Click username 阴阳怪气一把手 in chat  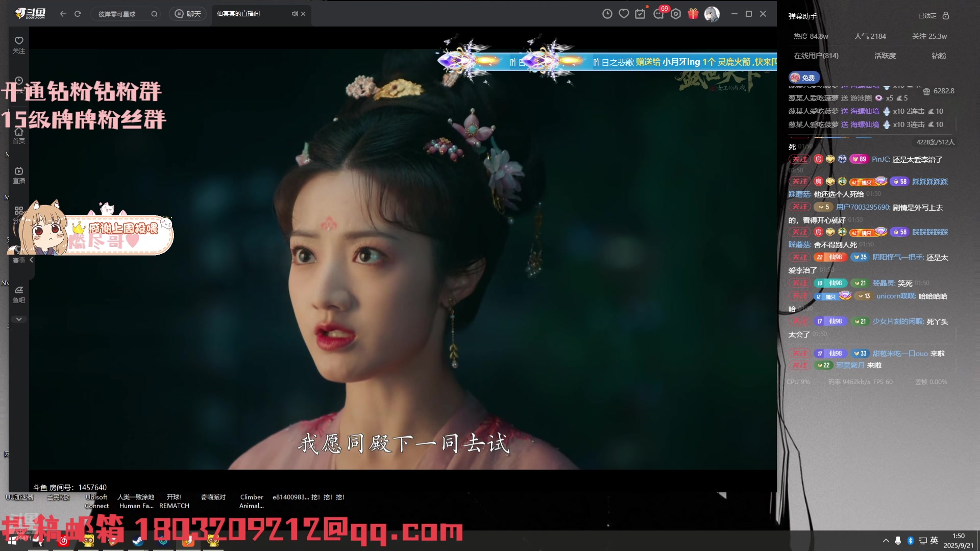coord(898,257)
